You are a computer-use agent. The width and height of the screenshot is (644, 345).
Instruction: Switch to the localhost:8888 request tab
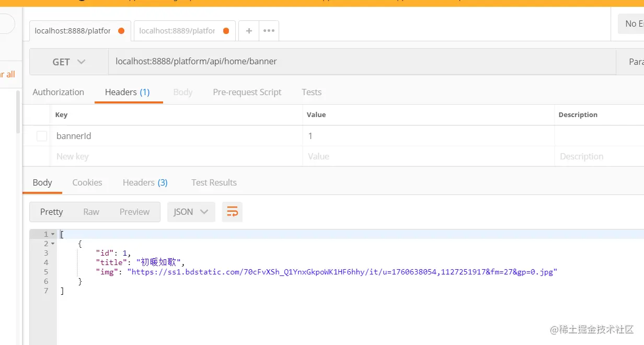(x=79, y=31)
